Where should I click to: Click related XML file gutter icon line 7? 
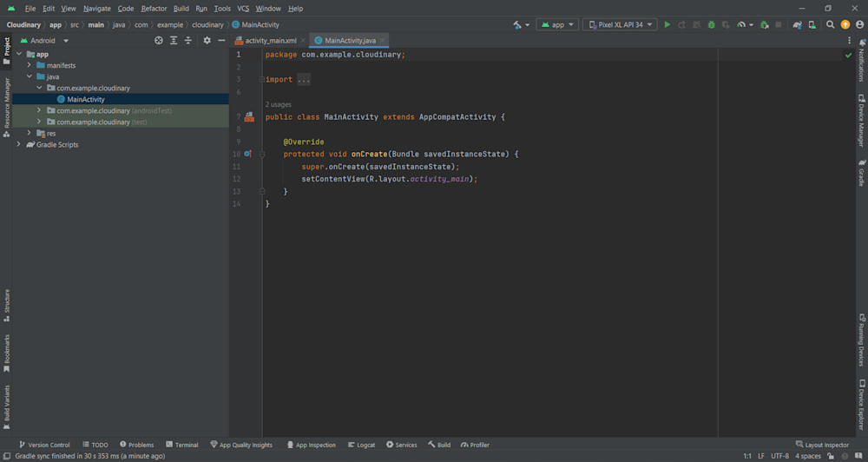(249, 117)
